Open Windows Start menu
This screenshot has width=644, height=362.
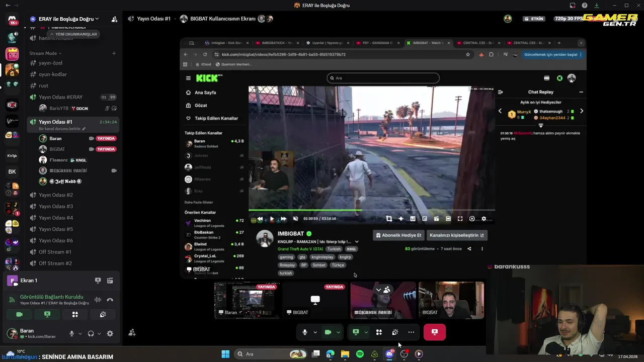[x=225, y=354]
